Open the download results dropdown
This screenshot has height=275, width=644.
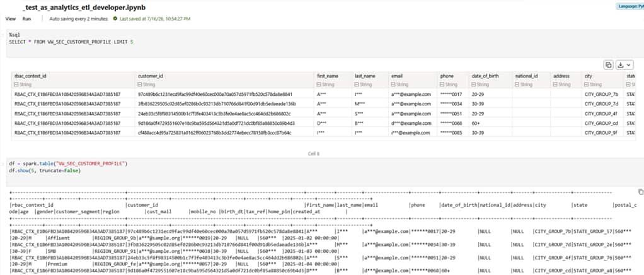[624, 65]
